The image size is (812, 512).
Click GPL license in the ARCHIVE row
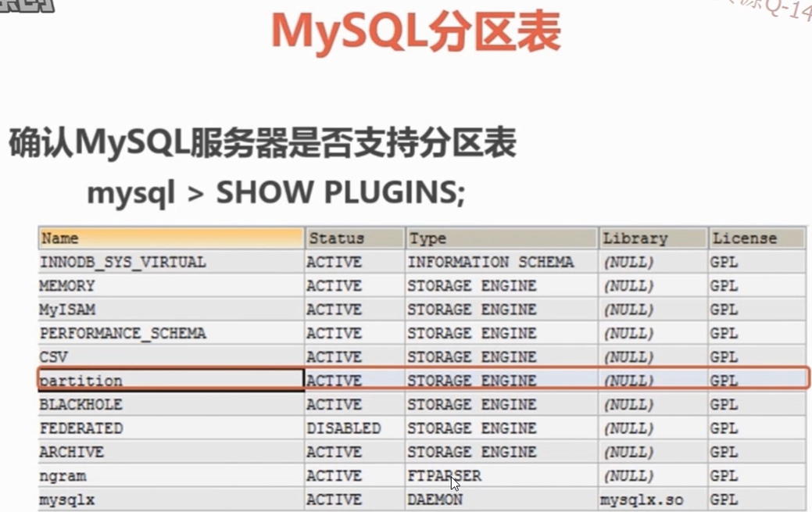(x=757, y=452)
